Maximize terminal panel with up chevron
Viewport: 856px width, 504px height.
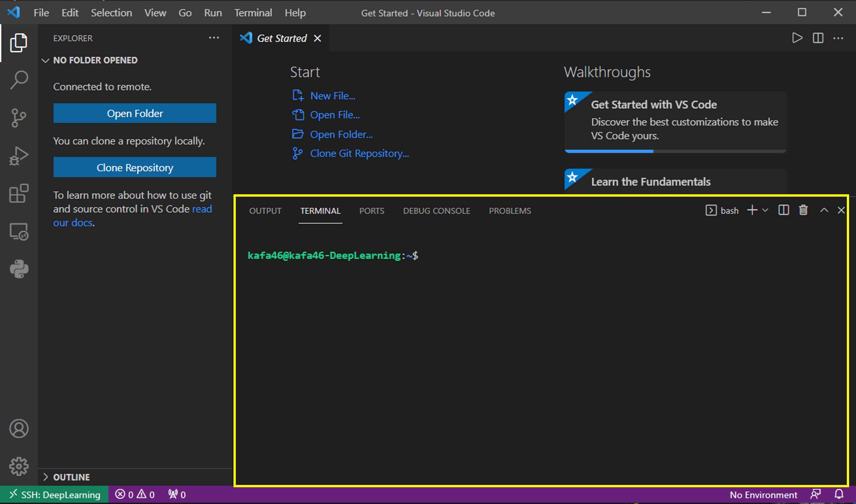[x=824, y=210]
